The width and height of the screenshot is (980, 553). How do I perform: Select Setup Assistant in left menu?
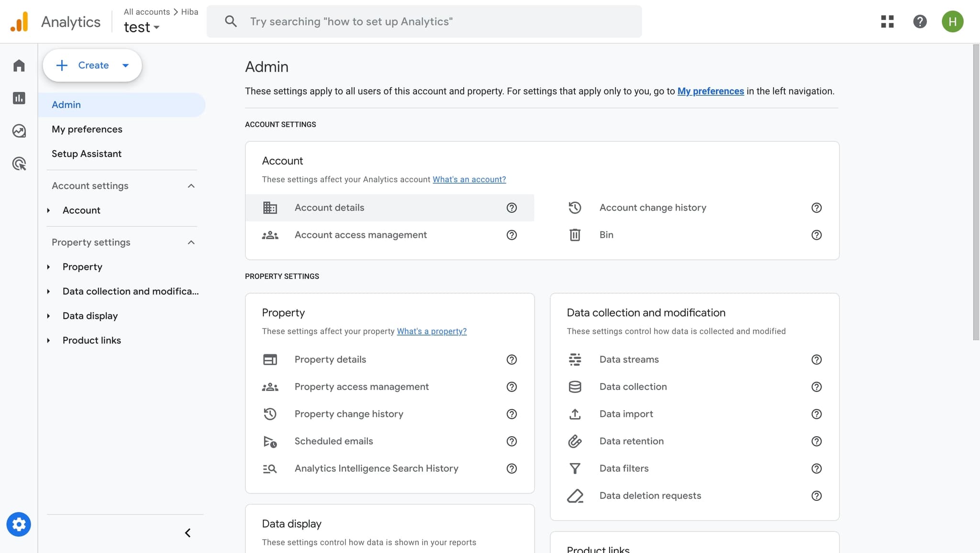86,153
